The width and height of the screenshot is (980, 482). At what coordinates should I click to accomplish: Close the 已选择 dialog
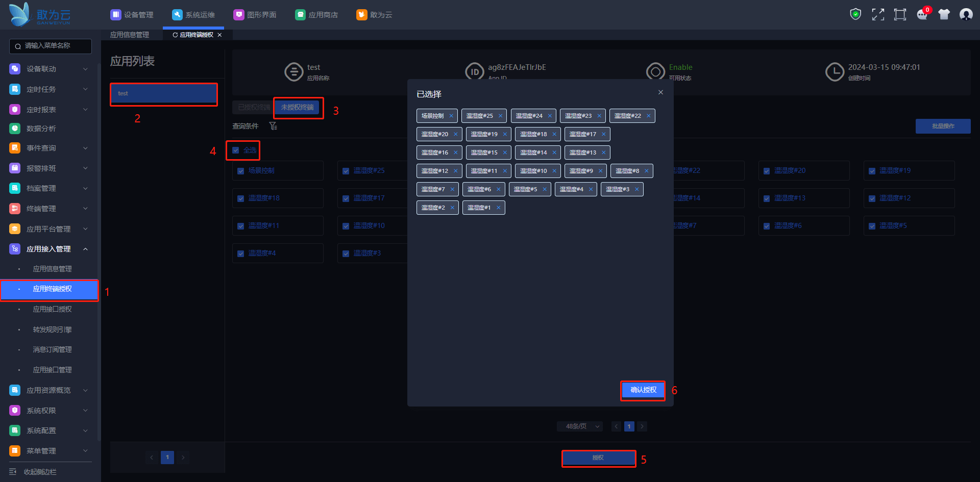coord(660,92)
